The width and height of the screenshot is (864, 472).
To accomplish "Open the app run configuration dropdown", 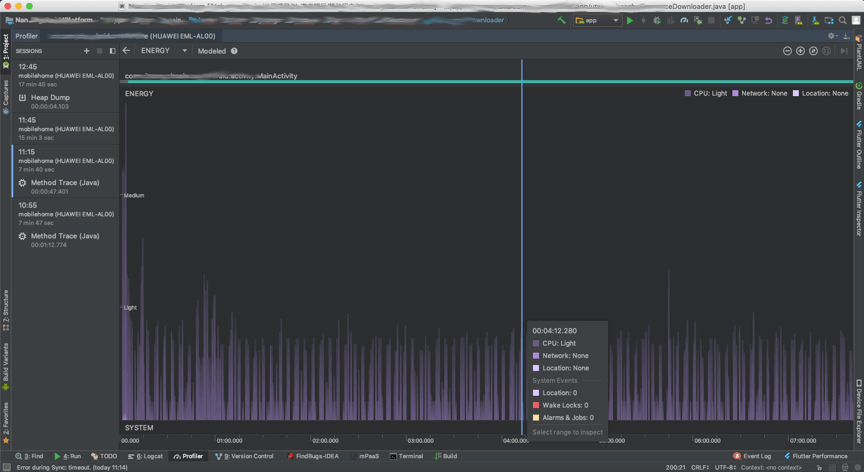I will pyautogui.click(x=597, y=20).
